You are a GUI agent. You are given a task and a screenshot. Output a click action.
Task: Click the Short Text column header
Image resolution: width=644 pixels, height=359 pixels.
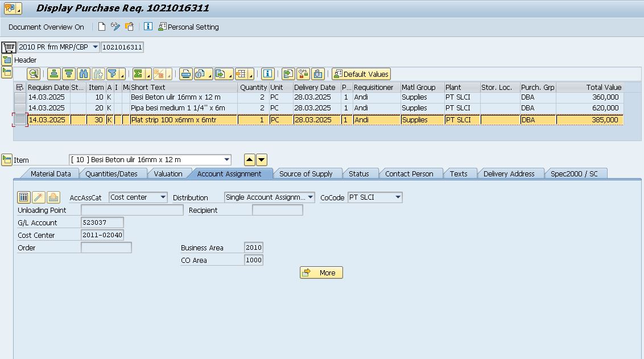click(184, 87)
